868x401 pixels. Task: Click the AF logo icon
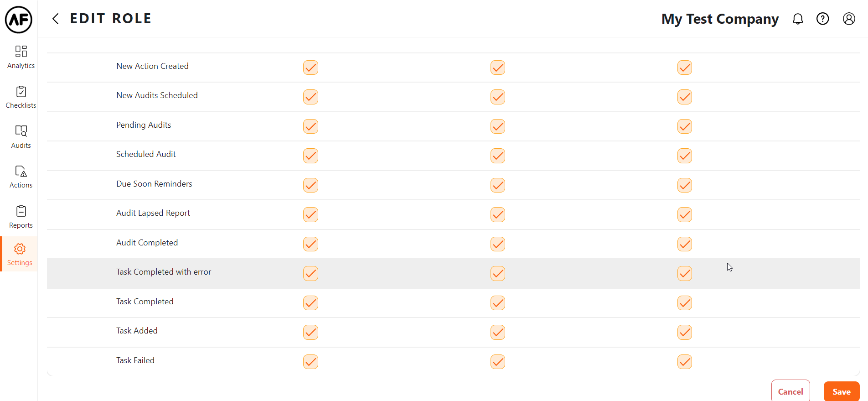tap(19, 20)
